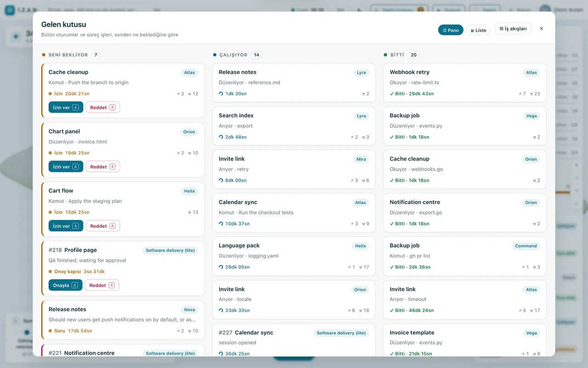Click the Orion tag on Chart panel
The height and width of the screenshot is (368, 588).
[x=189, y=132]
